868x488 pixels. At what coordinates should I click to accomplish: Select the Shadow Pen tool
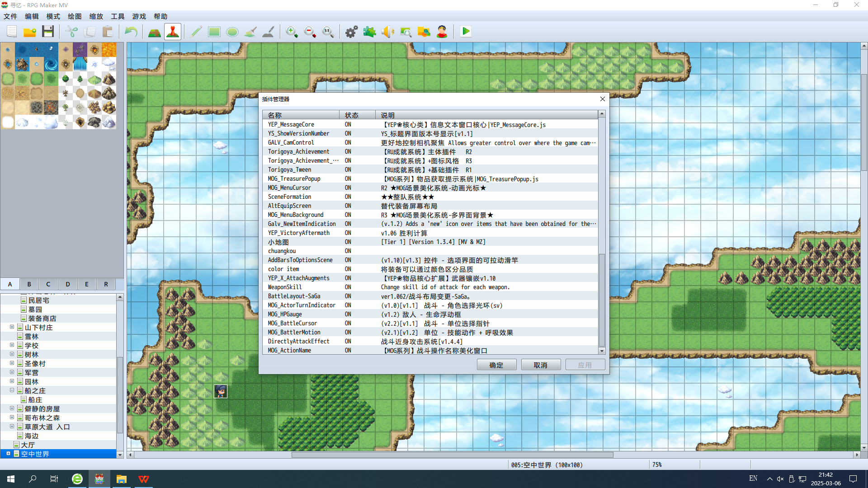click(269, 32)
